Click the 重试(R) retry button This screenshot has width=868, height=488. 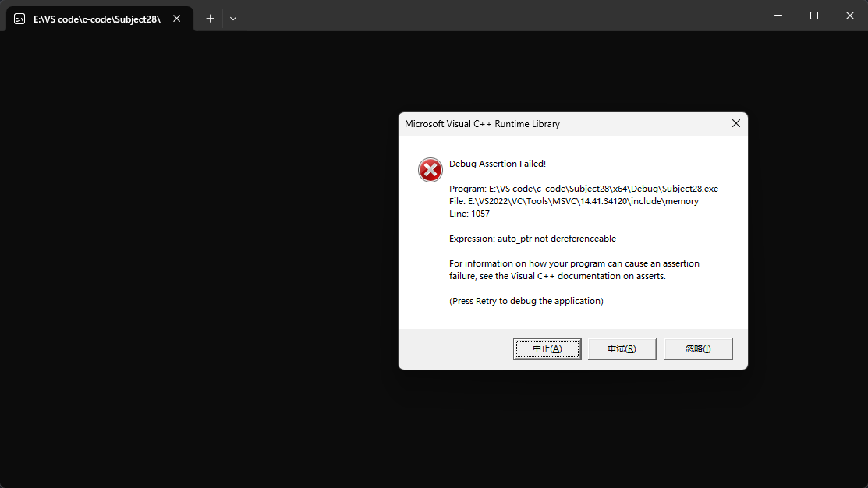tap(622, 348)
